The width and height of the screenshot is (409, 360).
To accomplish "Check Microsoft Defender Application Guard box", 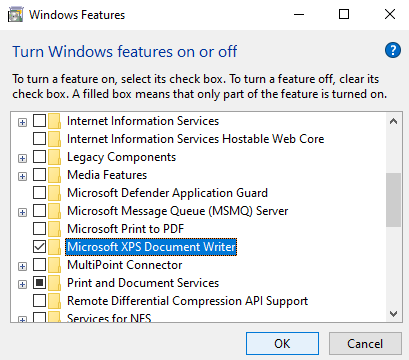I will click(x=39, y=193).
